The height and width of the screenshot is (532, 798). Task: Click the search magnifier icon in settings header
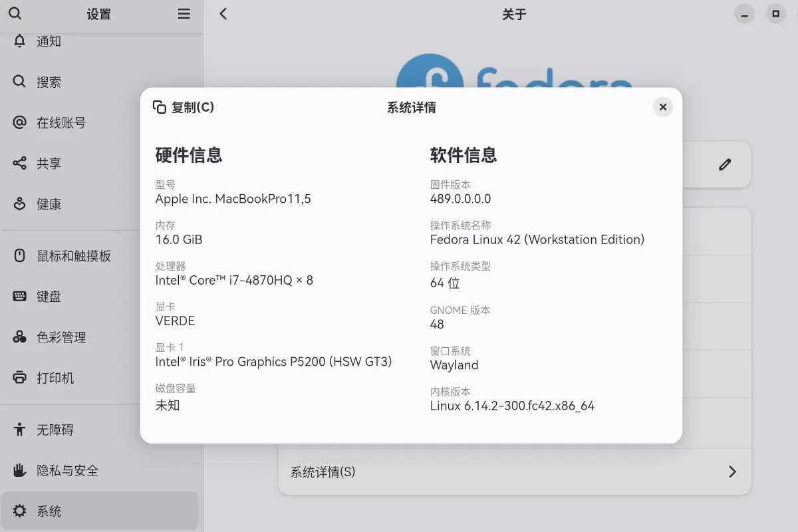pyautogui.click(x=15, y=13)
